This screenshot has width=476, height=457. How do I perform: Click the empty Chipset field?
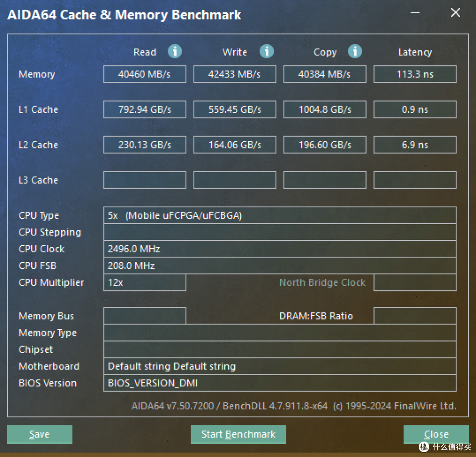[x=279, y=349]
